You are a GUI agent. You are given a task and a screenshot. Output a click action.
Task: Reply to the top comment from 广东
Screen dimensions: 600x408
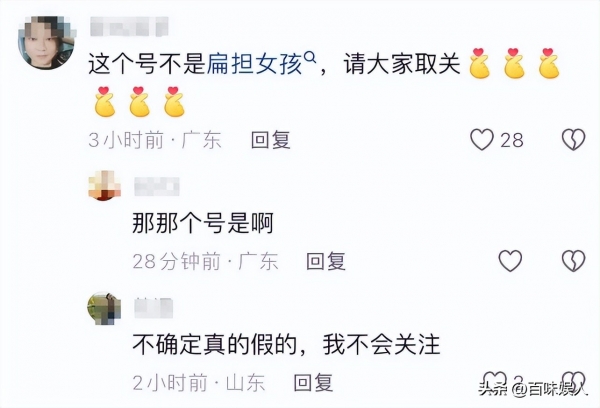(271, 140)
